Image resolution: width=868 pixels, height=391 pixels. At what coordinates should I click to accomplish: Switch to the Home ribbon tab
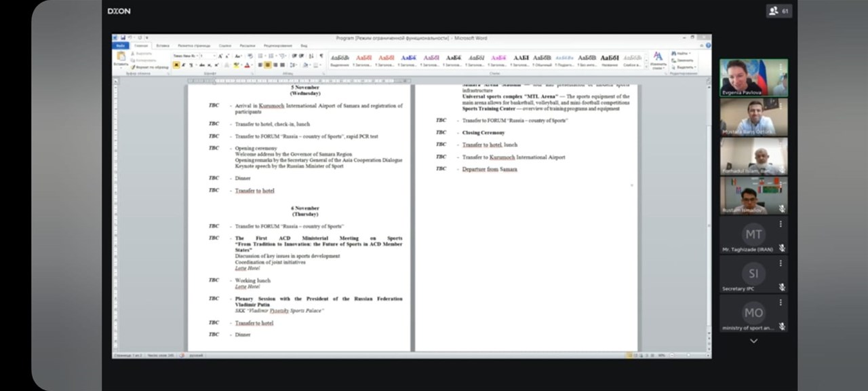pyautogui.click(x=141, y=45)
